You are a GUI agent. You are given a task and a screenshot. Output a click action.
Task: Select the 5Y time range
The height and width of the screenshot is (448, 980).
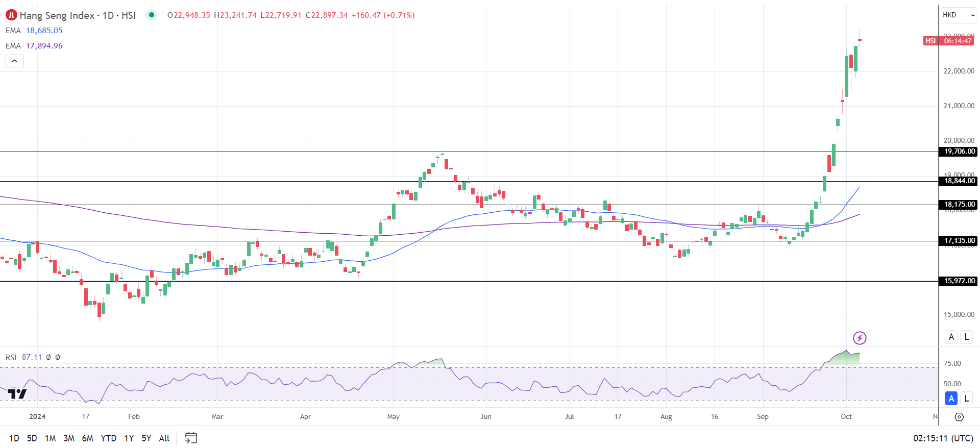pyautogui.click(x=146, y=438)
